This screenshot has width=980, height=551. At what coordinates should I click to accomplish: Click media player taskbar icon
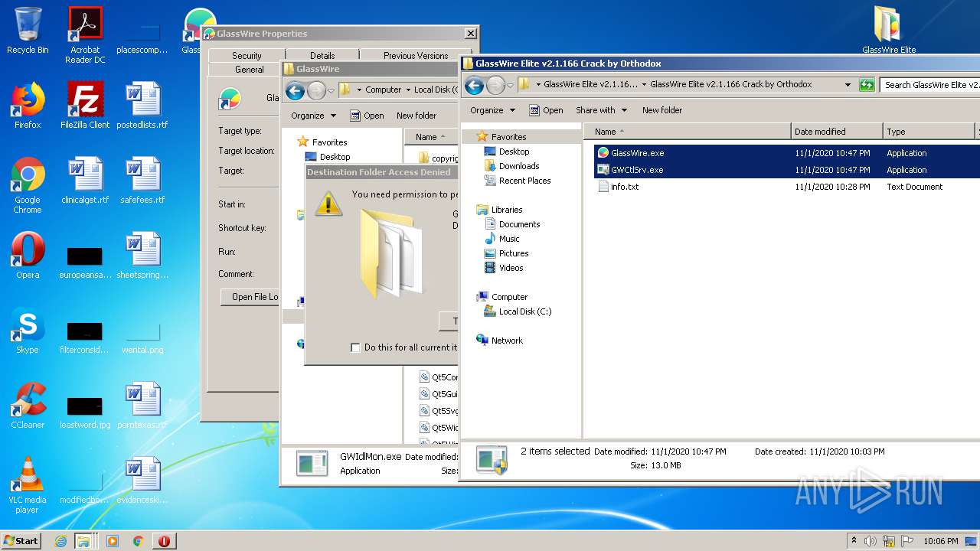point(113,541)
